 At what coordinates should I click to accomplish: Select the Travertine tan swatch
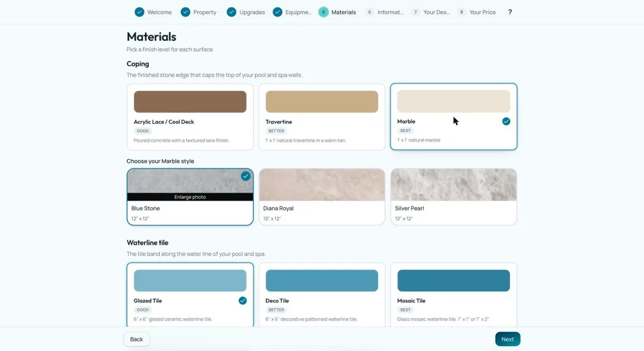point(322,102)
